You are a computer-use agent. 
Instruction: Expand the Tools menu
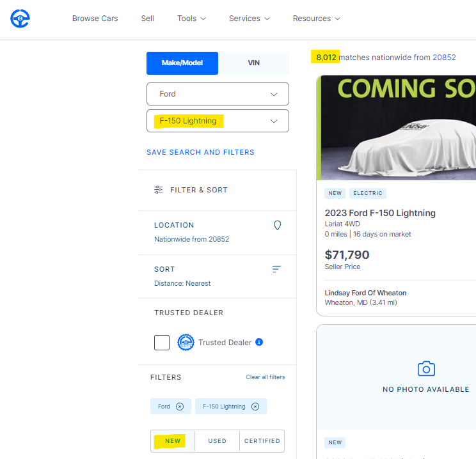(191, 19)
